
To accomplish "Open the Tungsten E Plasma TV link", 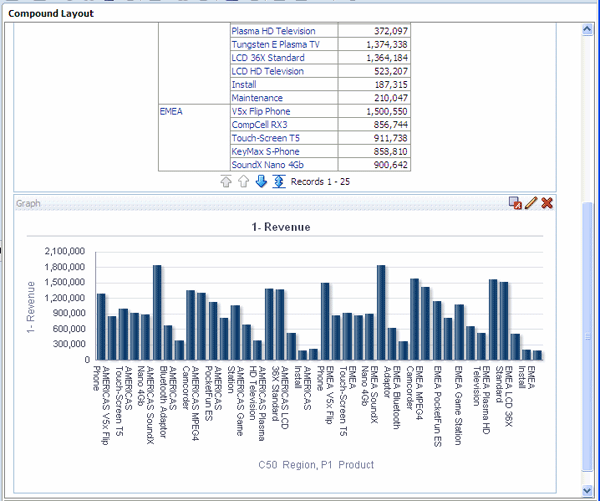I will coord(276,44).
